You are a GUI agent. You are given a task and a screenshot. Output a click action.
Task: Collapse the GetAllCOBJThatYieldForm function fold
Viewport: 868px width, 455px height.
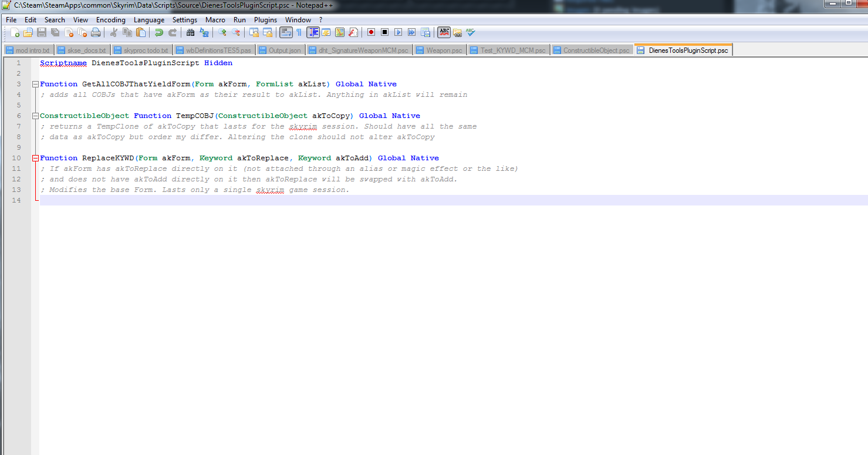[x=35, y=84]
